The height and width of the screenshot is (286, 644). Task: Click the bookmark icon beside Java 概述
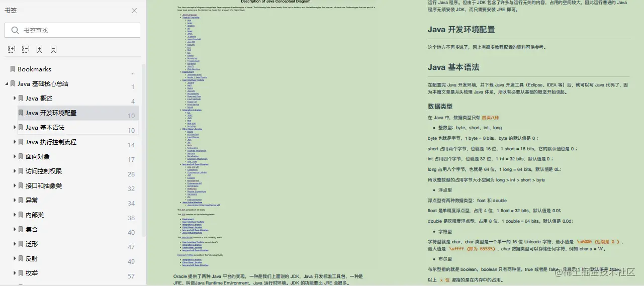click(21, 99)
